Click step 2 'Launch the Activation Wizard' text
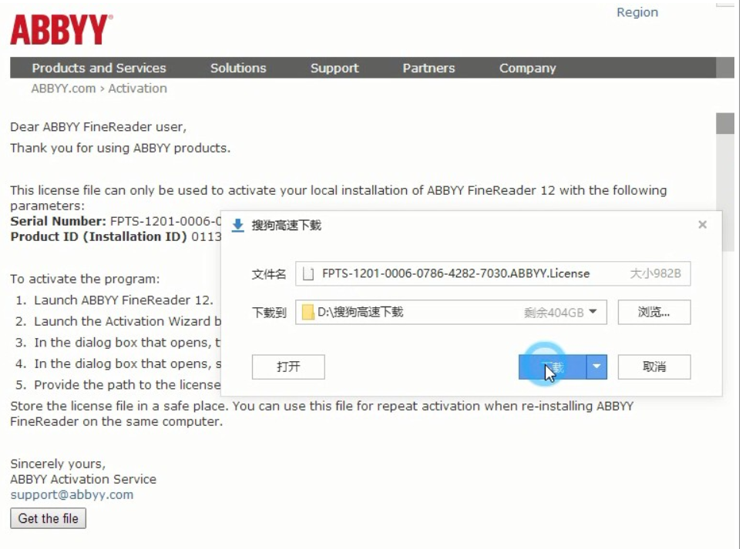 [x=127, y=321]
